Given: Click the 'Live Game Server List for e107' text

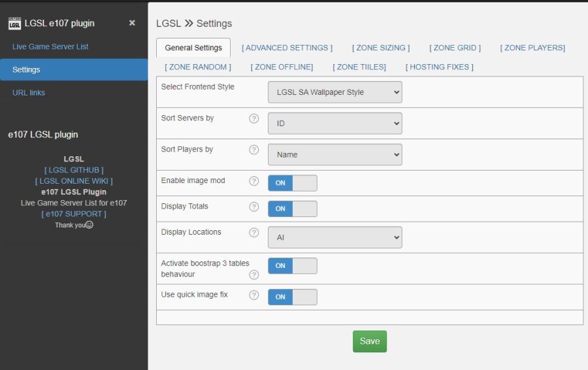Looking at the screenshot, I should pos(74,203).
